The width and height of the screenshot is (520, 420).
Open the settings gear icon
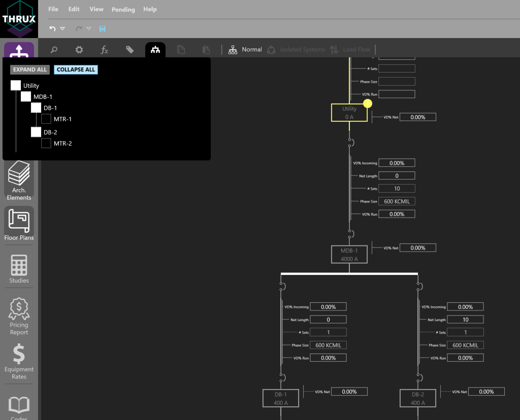click(79, 50)
